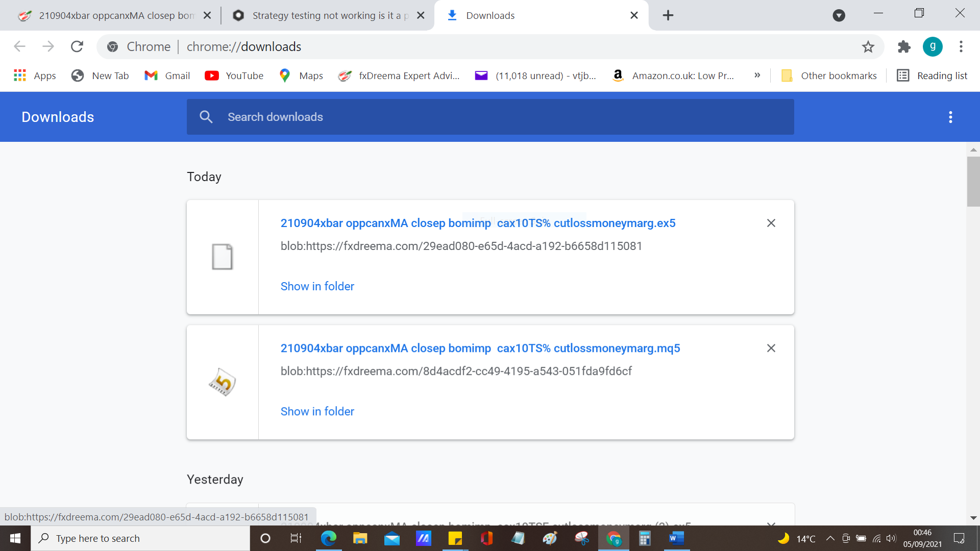Open the Extensions puzzle icon
The height and width of the screenshot is (551, 980).
pyautogui.click(x=904, y=47)
